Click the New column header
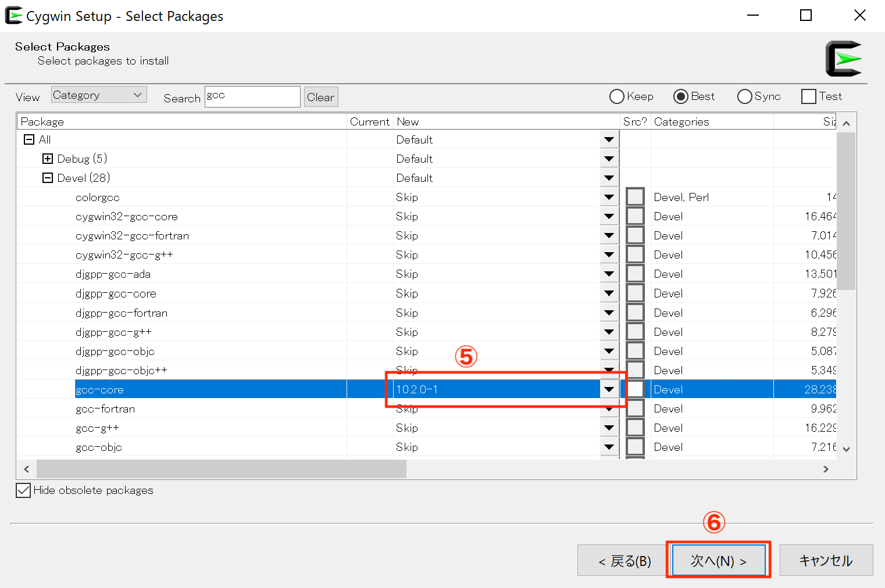 (506, 121)
